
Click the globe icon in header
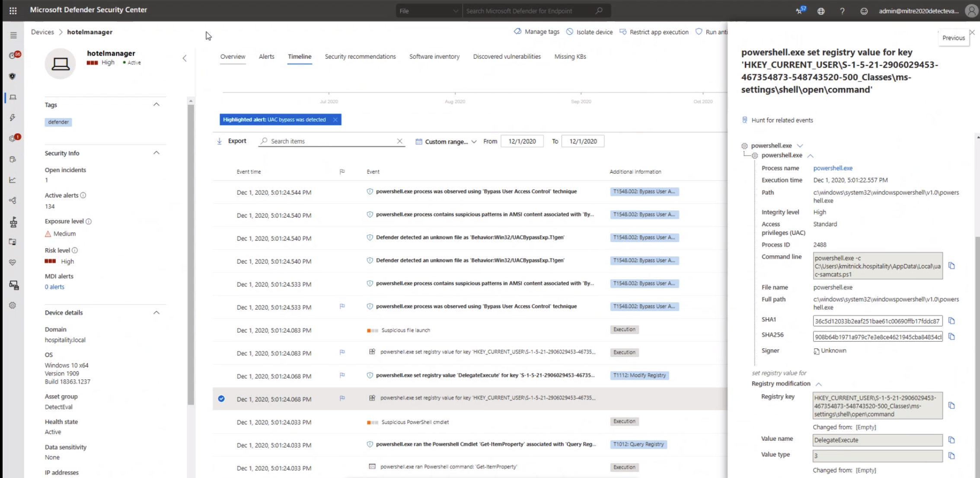point(821,11)
